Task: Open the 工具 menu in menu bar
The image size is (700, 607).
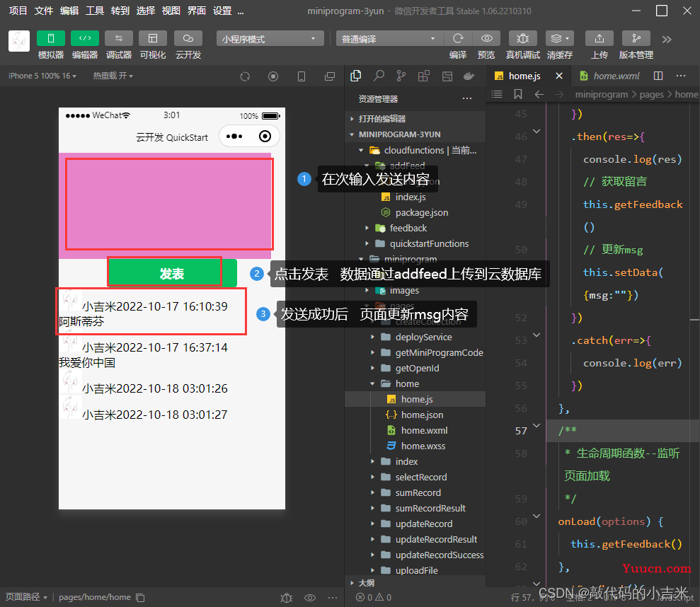Action: click(95, 11)
